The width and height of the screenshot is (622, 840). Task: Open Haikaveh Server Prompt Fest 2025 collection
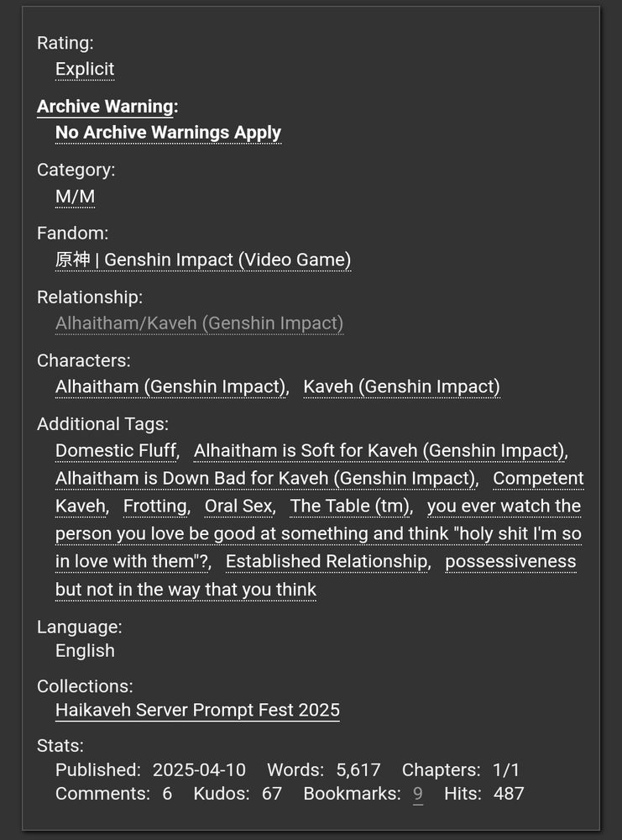point(197,710)
